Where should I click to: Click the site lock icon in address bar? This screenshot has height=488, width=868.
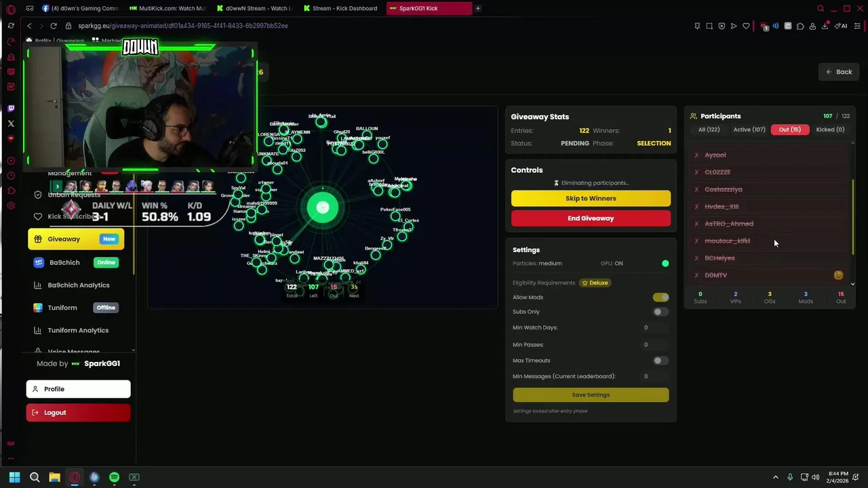[68, 26]
